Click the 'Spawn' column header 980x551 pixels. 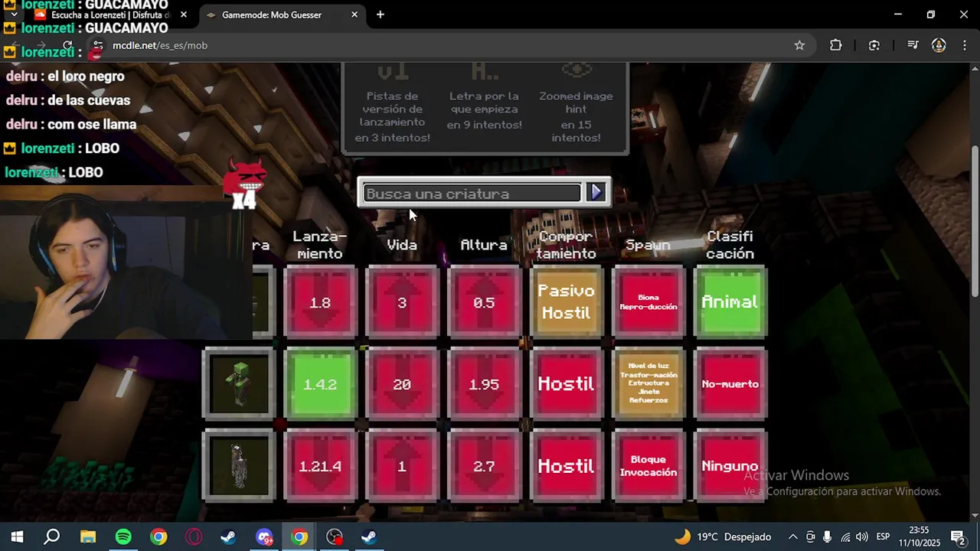click(648, 245)
